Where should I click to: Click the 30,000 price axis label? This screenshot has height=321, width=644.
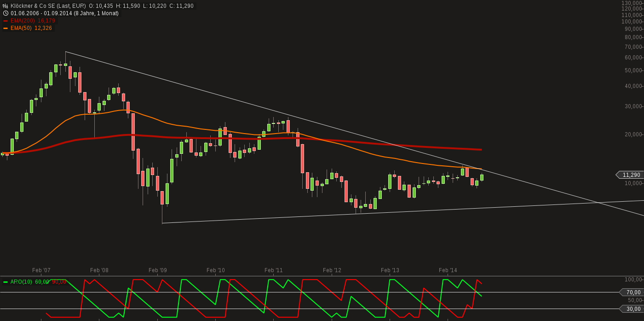click(633, 106)
